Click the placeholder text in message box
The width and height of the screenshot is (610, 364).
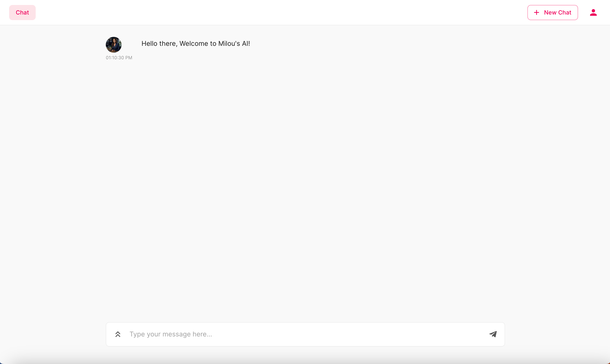point(171,334)
